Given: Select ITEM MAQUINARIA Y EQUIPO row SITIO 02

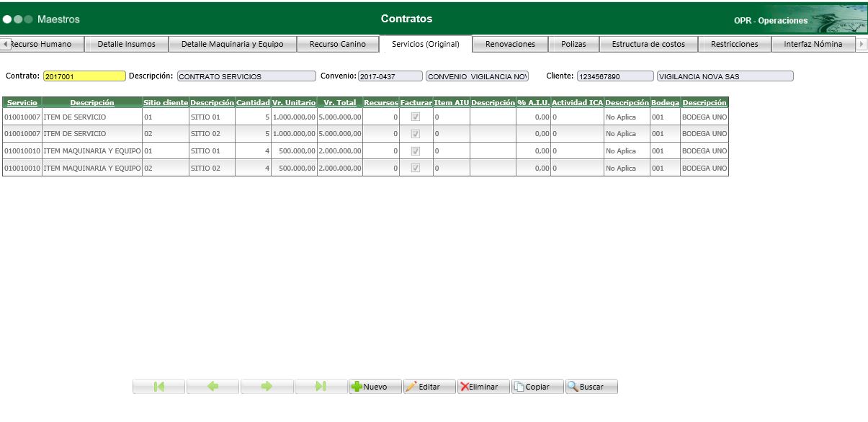Looking at the screenshot, I should coord(365,169).
